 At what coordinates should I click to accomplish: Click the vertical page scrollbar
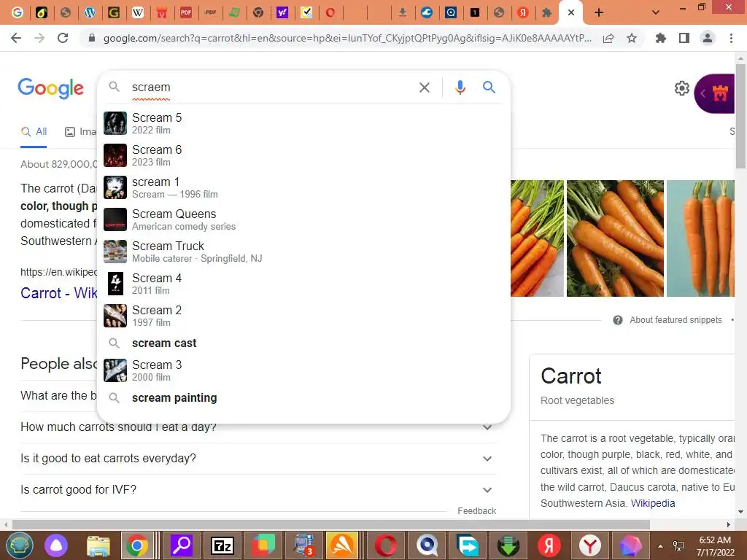(741, 115)
